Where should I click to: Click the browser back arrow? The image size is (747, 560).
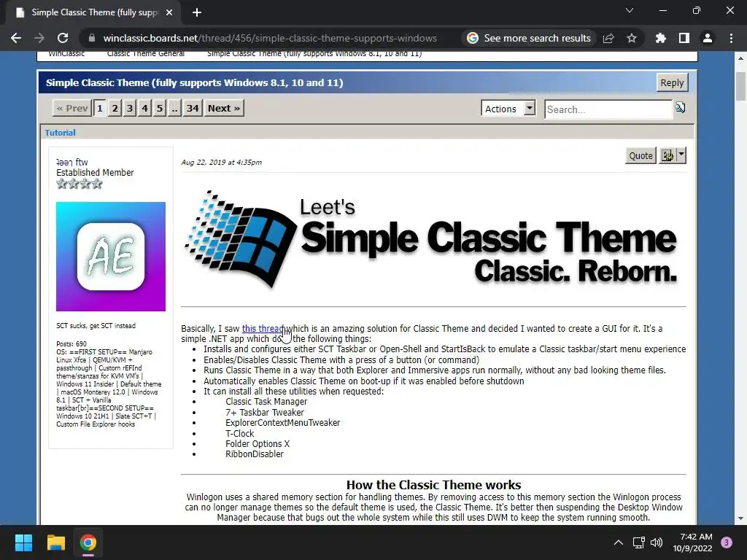coord(16,38)
